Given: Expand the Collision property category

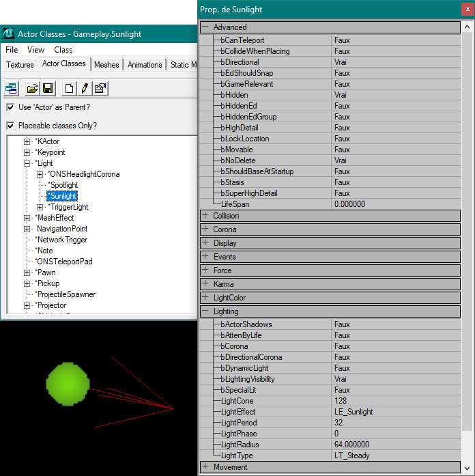Looking at the screenshot, I should [205, 216].
